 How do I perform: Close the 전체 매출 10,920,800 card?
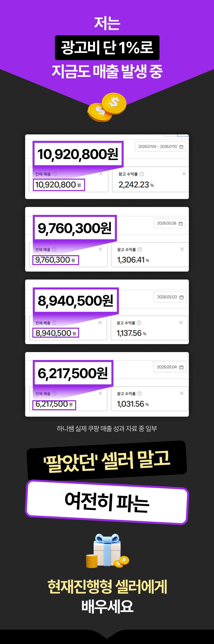pyautogui.click(x=101, y=173)
